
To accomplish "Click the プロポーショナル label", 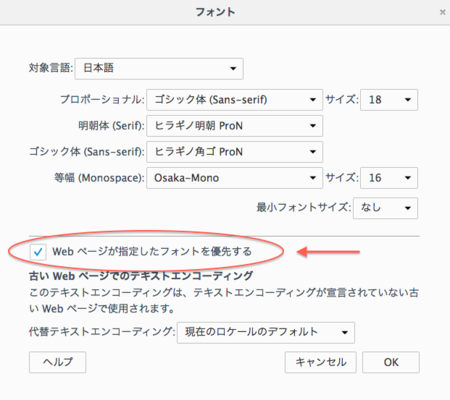I will [102, 99].
